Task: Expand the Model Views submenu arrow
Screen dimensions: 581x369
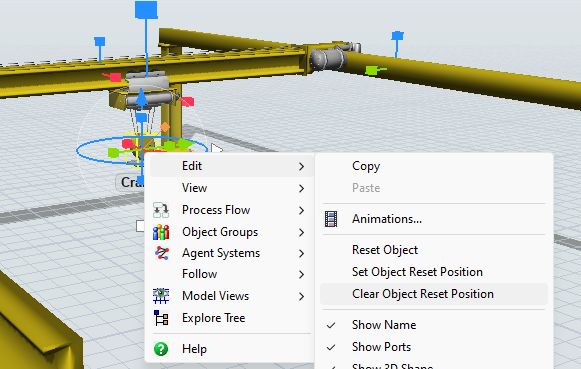Action: coord(301,296)
